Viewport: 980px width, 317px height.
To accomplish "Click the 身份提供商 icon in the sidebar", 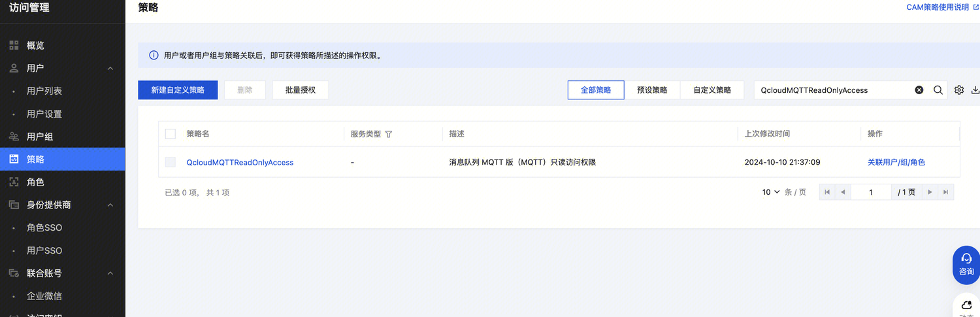I will 14,205.
